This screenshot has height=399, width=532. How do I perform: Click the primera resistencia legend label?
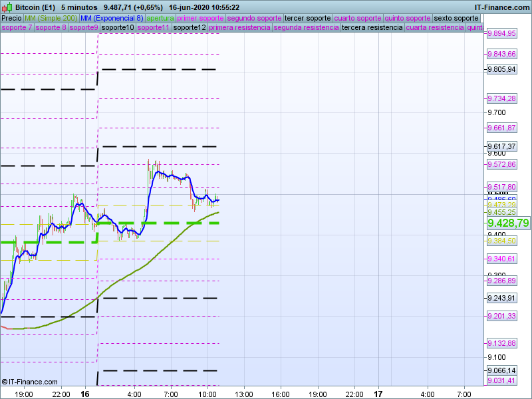[x=239, y=28]
